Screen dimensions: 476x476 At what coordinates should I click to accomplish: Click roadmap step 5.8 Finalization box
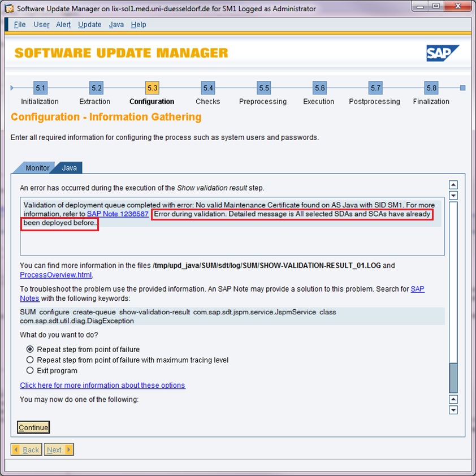click(x=431, y=88)
